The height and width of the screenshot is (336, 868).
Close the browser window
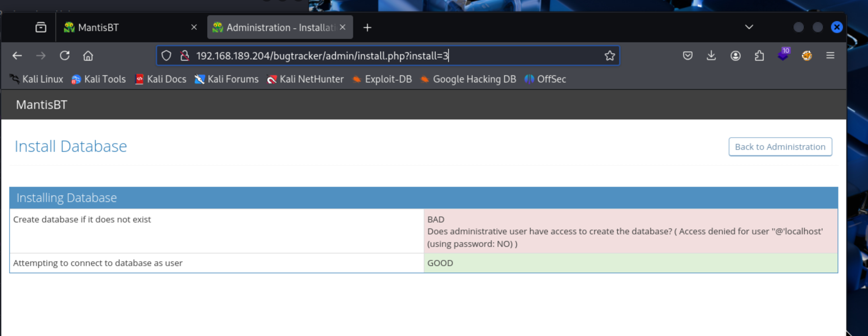(837, 27)
